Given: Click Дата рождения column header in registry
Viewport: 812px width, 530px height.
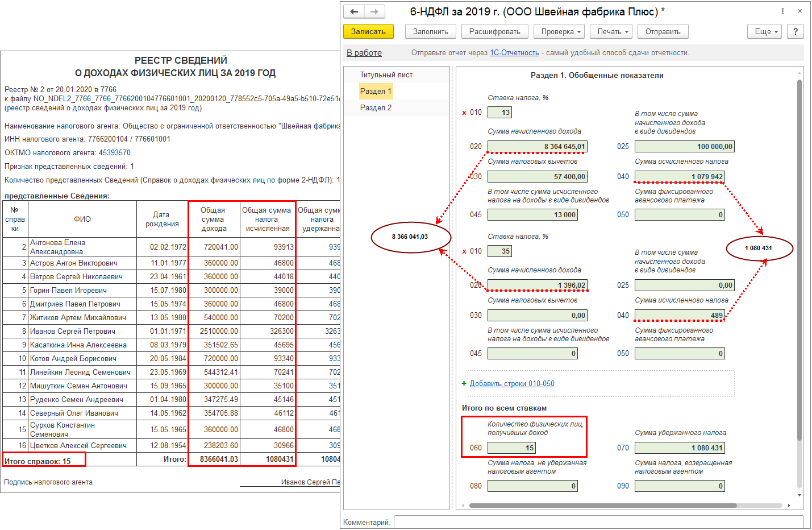Looking at the screenshot, I should pos(162,219).
